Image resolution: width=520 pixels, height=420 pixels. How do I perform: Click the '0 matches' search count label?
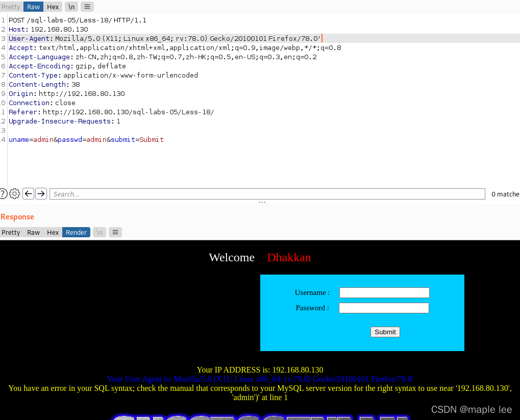coord(505,194)
